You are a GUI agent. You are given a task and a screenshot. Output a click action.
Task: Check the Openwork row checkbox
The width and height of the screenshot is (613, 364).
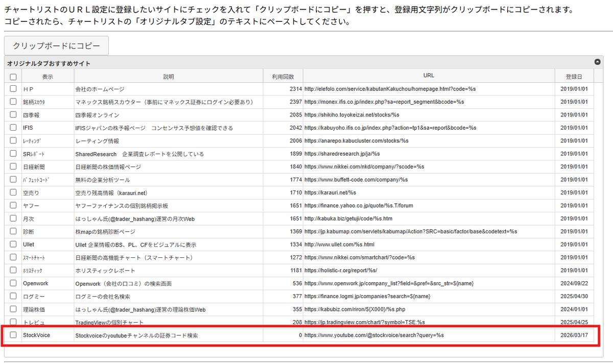(13, 283)
